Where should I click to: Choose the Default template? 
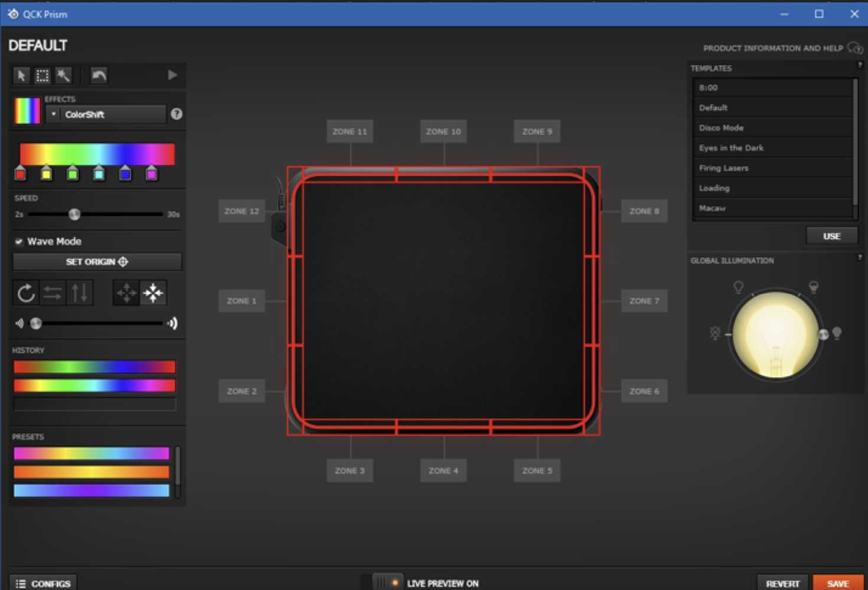772,107
